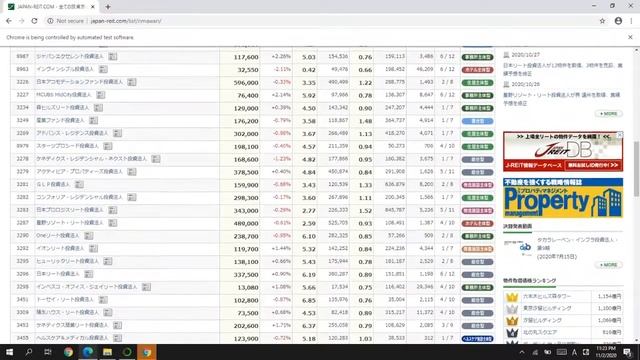
Task: Open File Explorer from the taskbar
Action: coord(107,352)
